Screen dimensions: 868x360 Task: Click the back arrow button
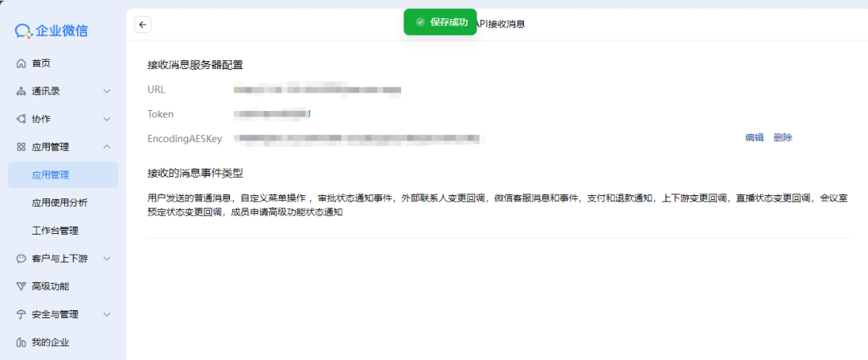coord(143,24)
